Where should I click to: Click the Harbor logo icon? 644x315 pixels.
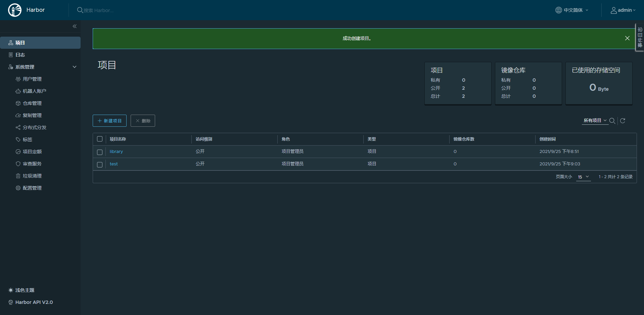[x=15, y=10]
